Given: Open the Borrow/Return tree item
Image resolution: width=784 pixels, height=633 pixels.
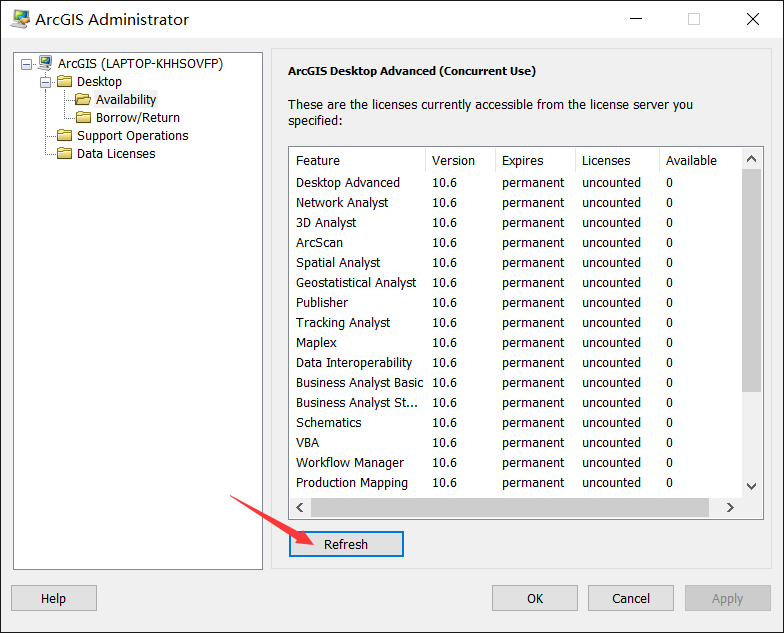Looking at the screenshot, I should click(138, 118).
